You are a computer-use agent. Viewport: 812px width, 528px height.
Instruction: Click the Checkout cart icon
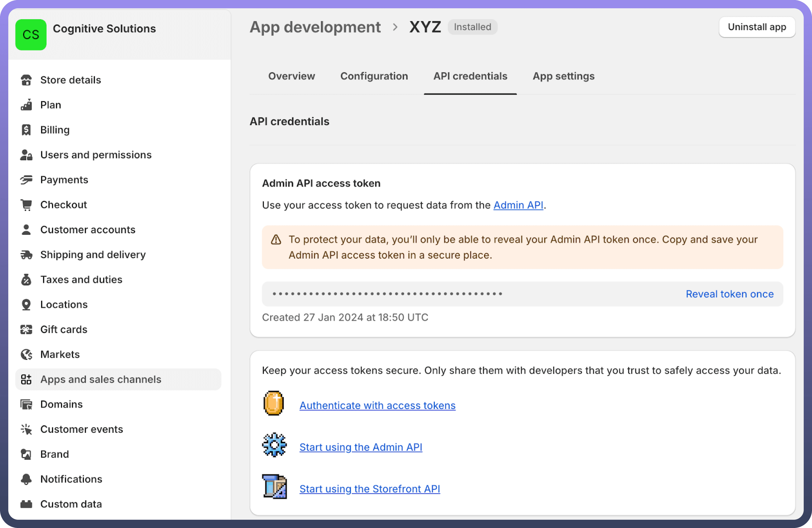[26, 205]
